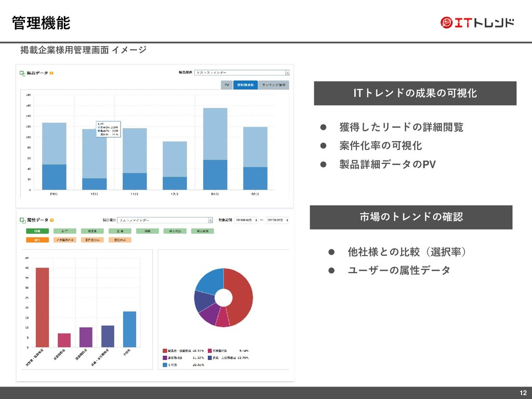The image size is (532, 399).
Task: Select the orange 全て filter button
Action: click(x=37, y=240)
